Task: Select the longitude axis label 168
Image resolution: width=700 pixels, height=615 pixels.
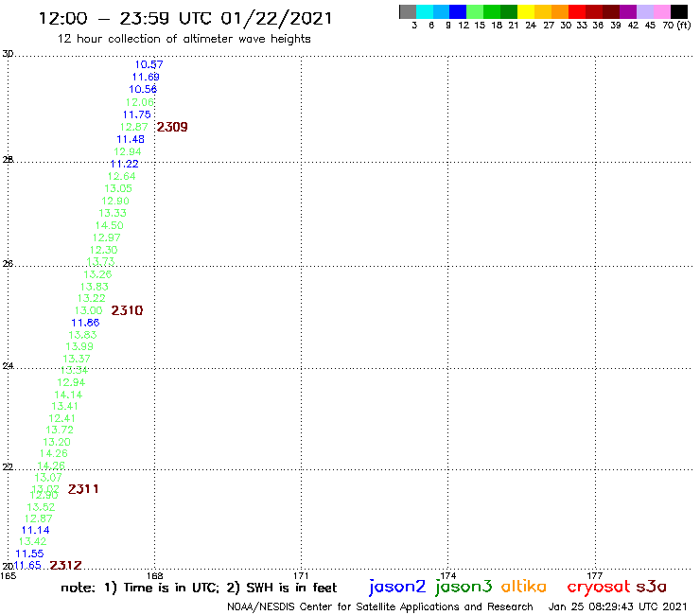Action: click(x=155, y=576)
